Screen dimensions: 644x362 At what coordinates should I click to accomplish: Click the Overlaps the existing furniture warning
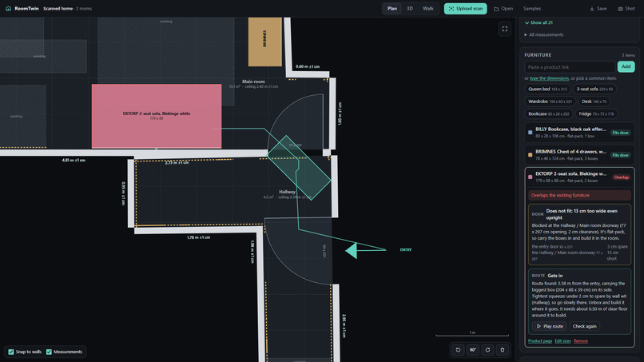coord(579,195)
